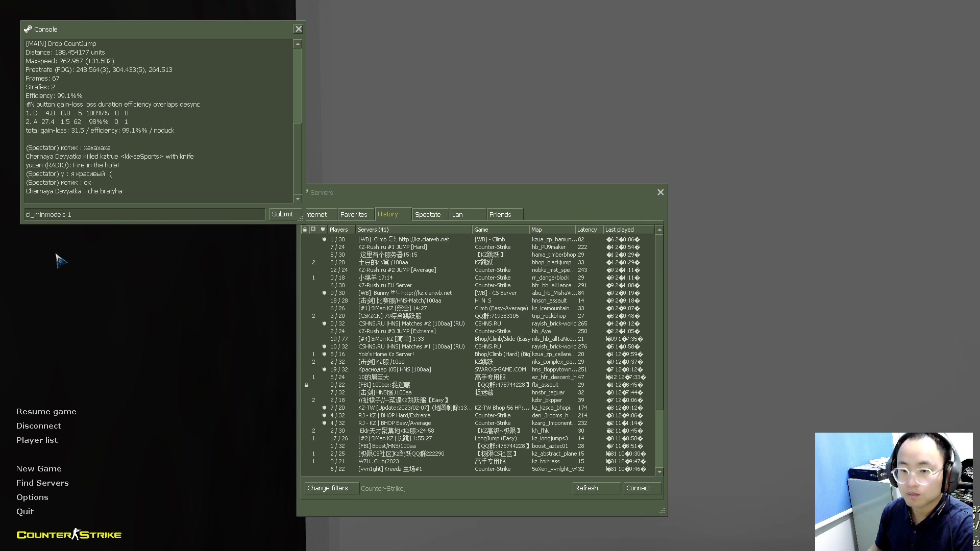Sort by Game column header
This screenshot has width=980, height=551.
tap(500, 230)
